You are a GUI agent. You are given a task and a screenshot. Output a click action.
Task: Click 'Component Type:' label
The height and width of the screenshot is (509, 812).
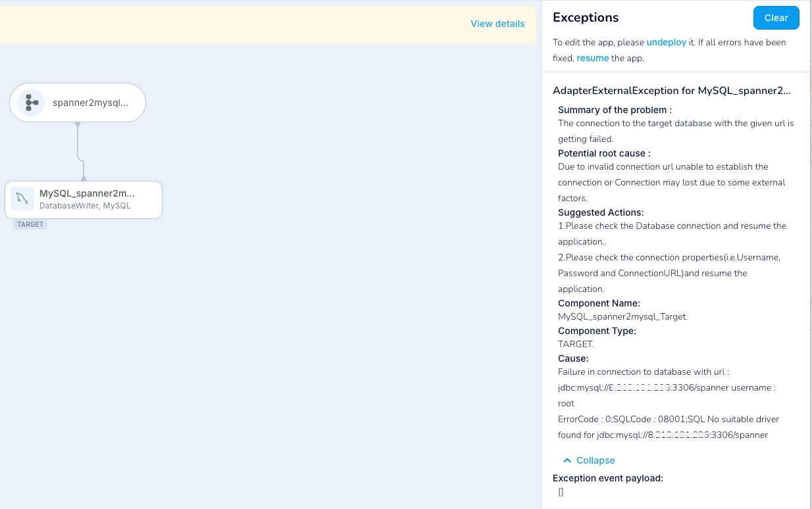[597, 331]
